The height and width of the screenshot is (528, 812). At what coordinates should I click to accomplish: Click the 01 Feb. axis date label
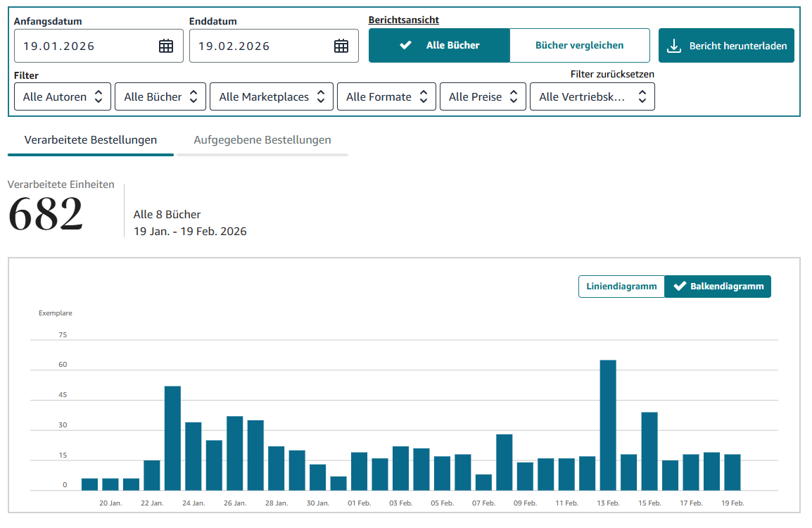click(x=360, y=503)
